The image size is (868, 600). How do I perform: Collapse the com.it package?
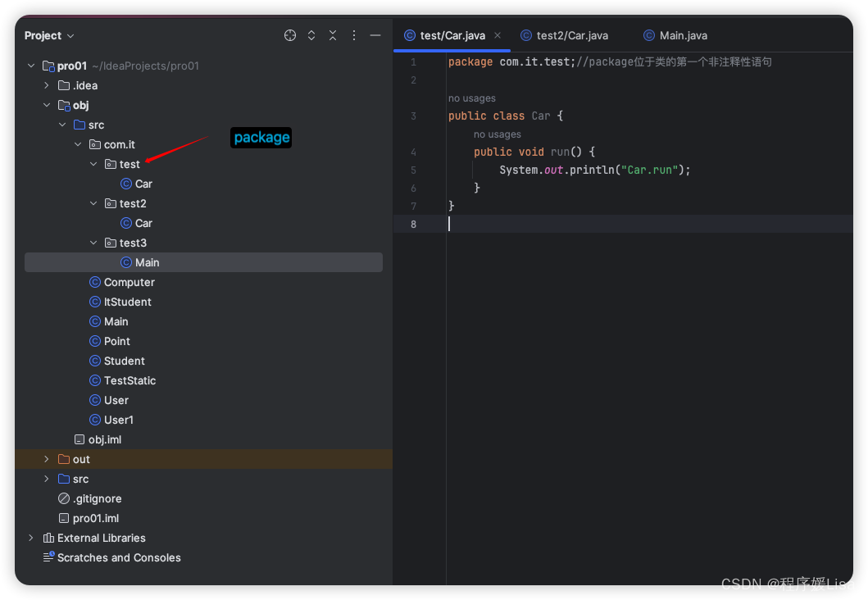coord(78,144)
